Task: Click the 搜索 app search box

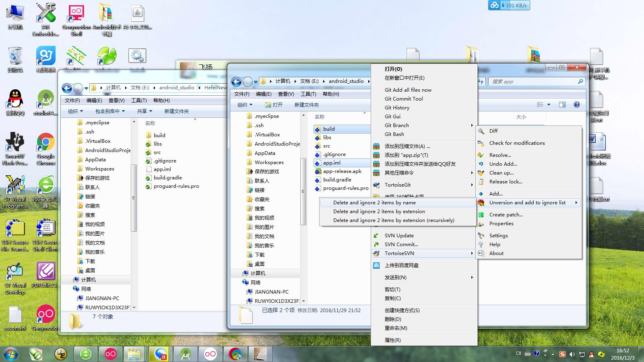Action: [x=536, y=82]
